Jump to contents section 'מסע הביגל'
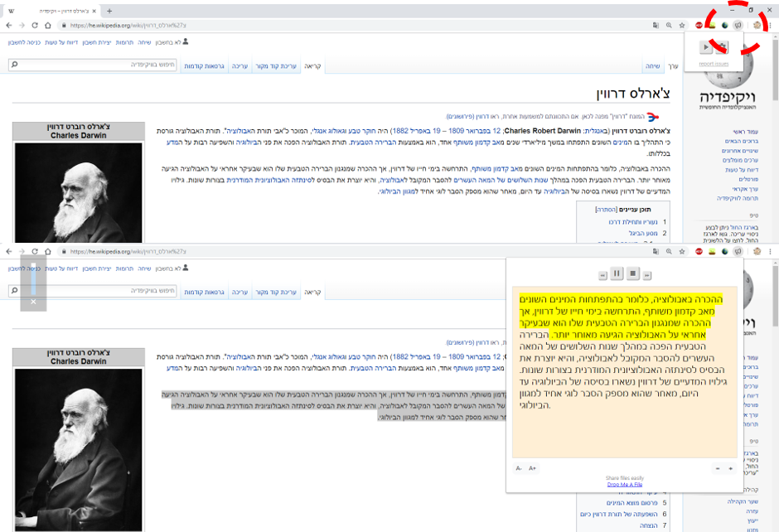Viewport: 779px width, 532px height. [x=643, y=233]
